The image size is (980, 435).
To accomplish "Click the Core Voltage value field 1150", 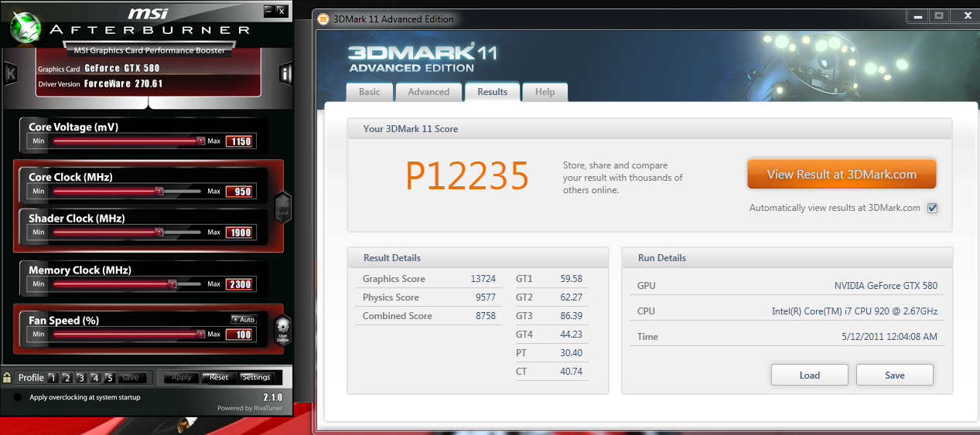I will click(240, 141).
